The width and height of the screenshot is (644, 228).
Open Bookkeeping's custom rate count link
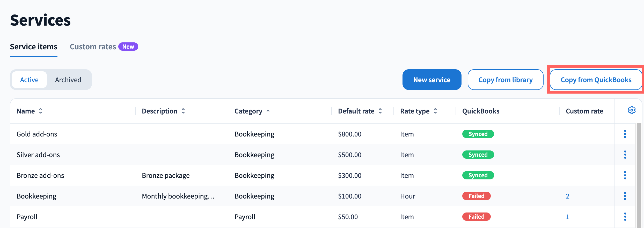pyautogui.click(x=567, y=196)
